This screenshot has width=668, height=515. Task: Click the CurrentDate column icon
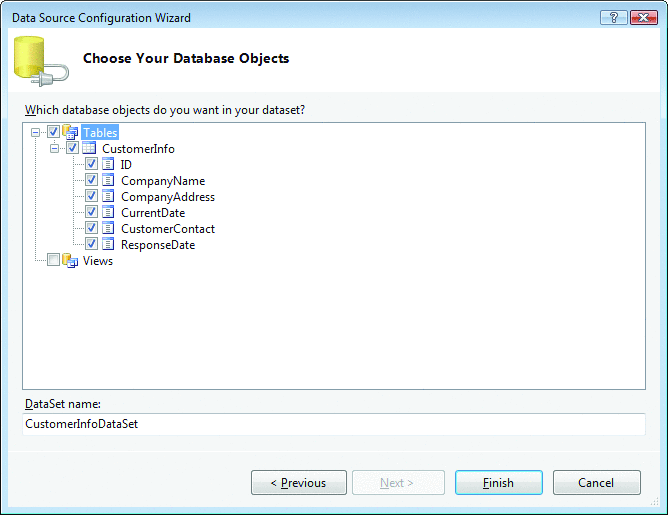(108, 212)
